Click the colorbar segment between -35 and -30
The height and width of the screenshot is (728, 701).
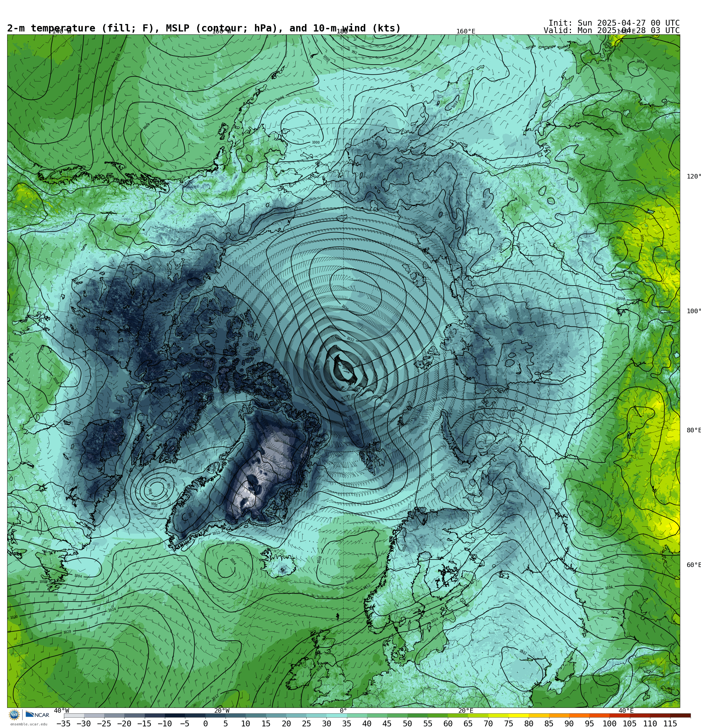coord(74,715)
